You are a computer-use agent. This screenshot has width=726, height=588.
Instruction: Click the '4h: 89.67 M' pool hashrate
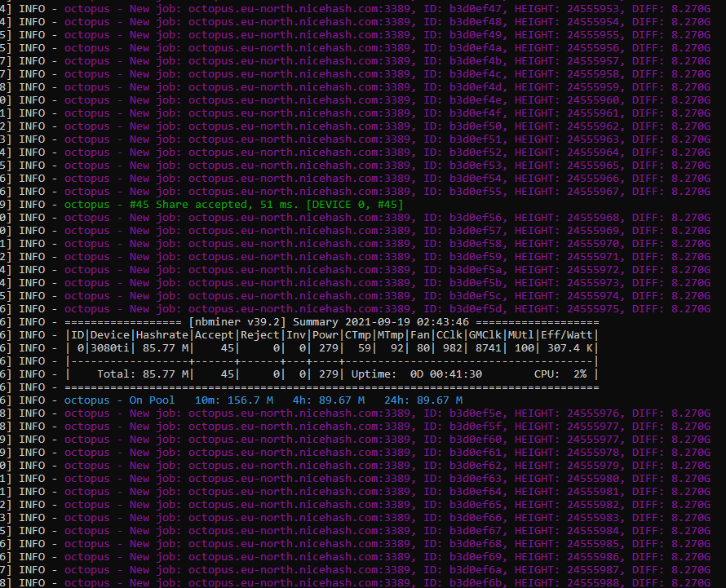[x=329, y=400]
